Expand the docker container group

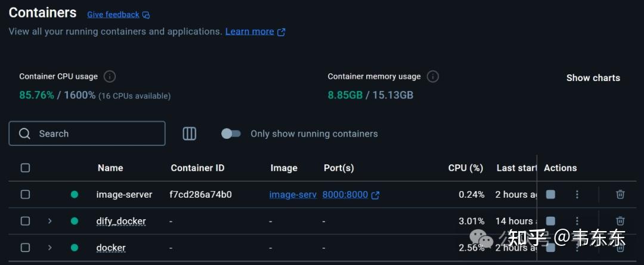click(x=50, y=248)
